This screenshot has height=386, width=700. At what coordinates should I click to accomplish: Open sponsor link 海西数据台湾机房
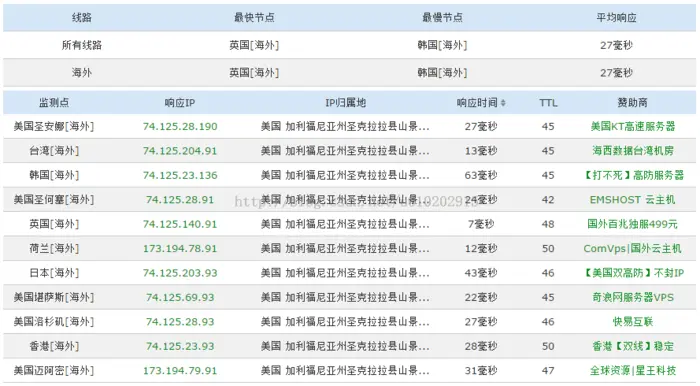[633, 151]
